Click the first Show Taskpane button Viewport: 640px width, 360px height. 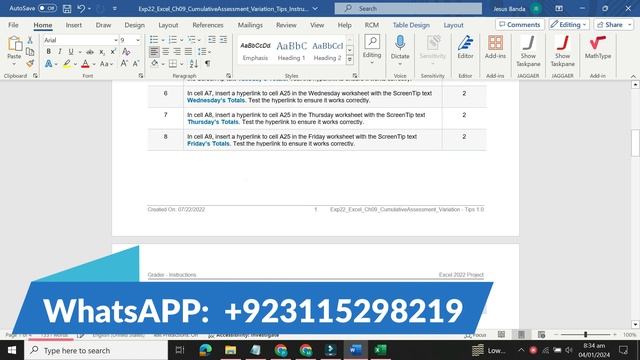528,51
